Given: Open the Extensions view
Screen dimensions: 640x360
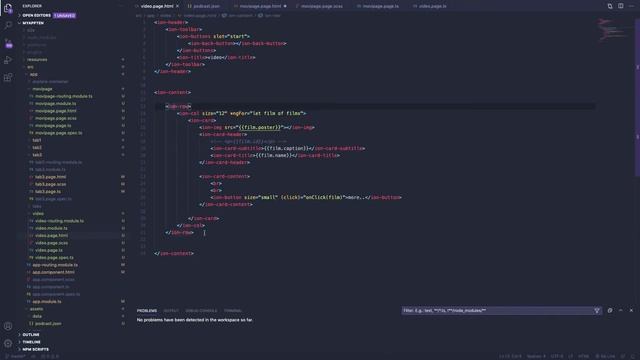Looking at the screenshot, I should [x=8, y=77].
